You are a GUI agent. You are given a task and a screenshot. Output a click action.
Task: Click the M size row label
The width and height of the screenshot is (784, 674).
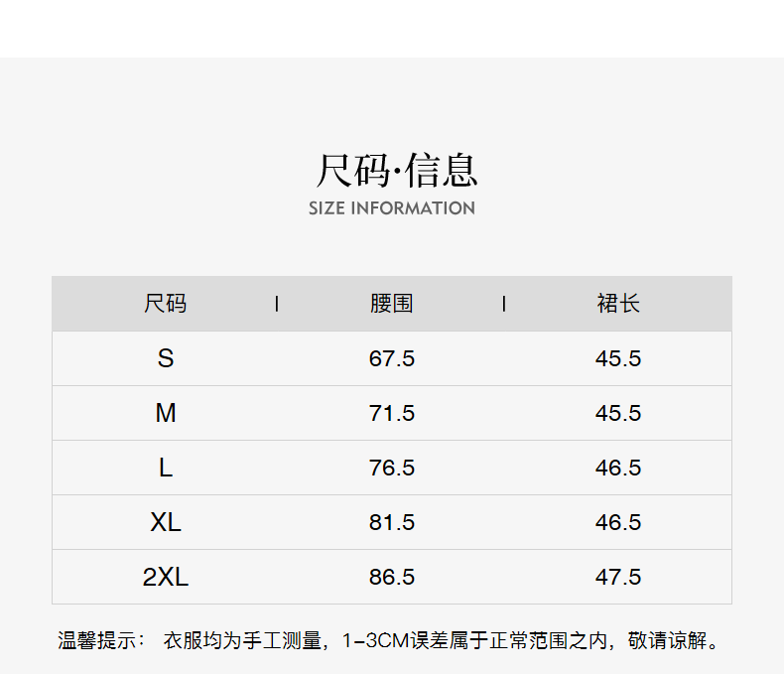click(x=165, y=413)
